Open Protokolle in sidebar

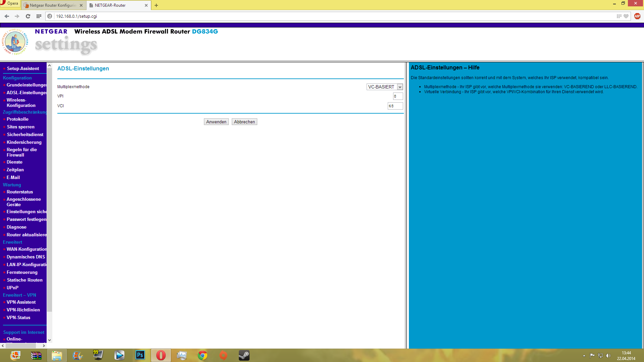point(17,119)
